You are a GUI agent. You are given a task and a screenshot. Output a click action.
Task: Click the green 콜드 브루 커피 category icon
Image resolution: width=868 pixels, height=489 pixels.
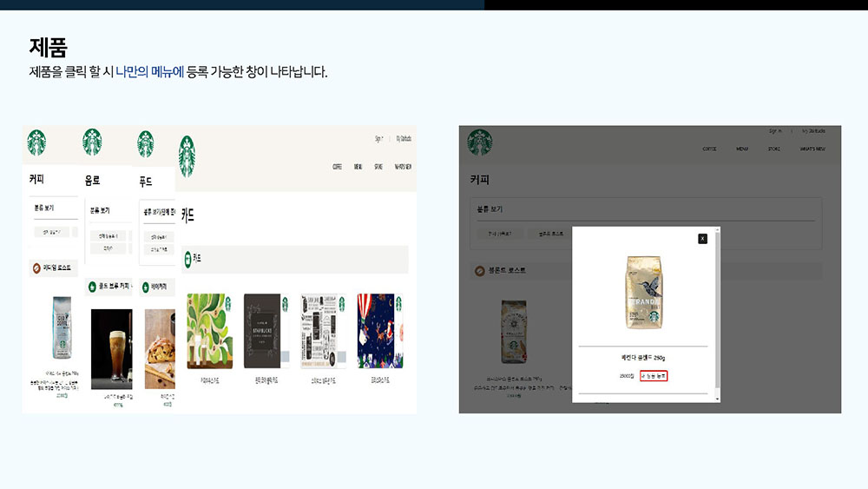tap(93, 287)
